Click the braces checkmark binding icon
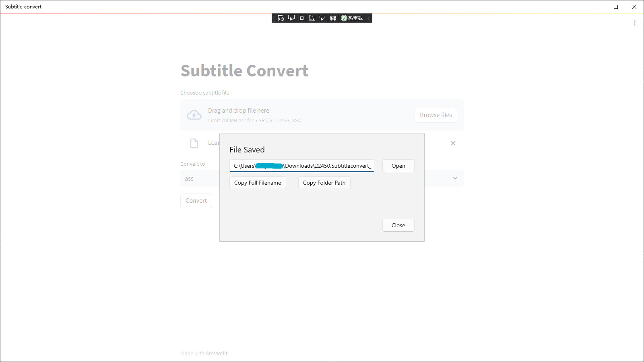644x362 pixels. pyautogui.click(x=333, y=18)
